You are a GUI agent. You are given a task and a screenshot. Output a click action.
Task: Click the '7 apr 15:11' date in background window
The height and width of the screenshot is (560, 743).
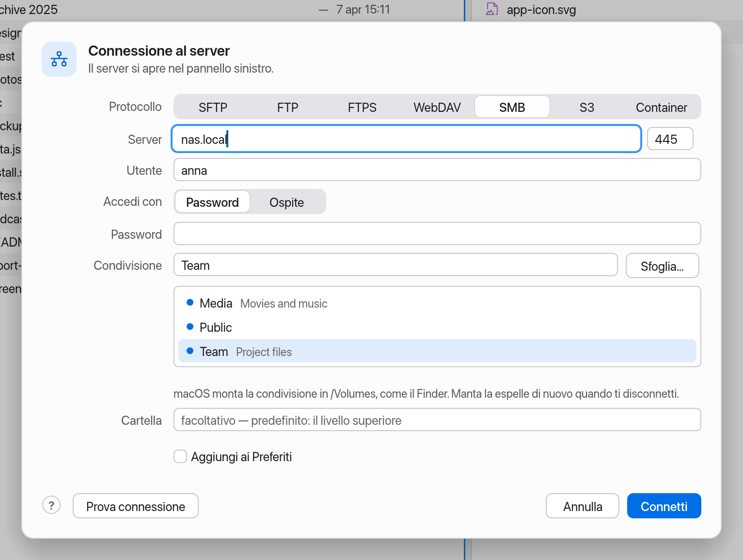(363, 9)
